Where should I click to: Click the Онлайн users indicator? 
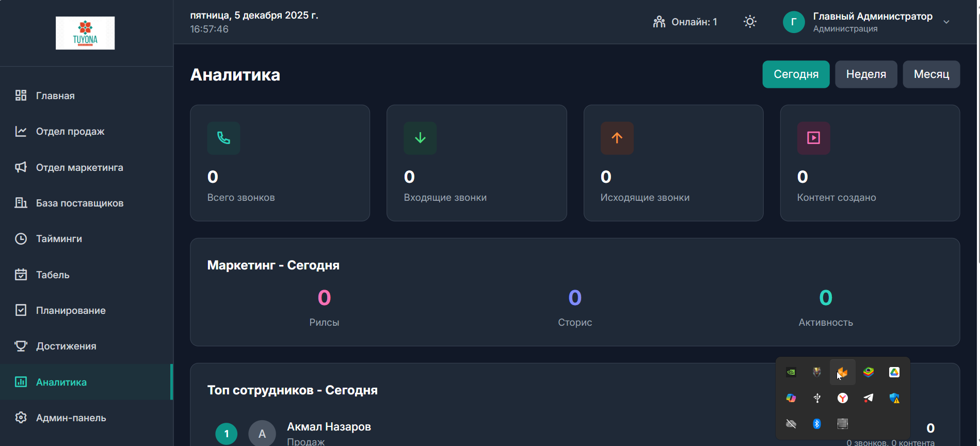click(x=685, y=22)
